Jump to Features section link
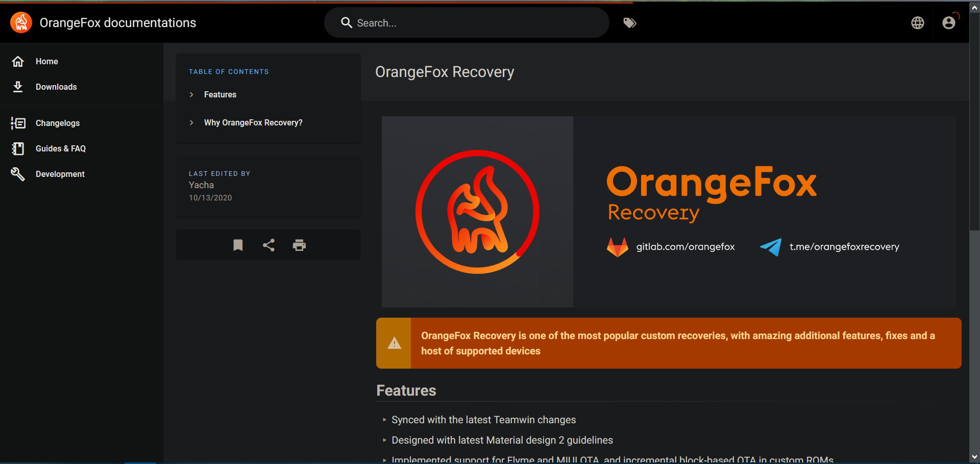The height and width of the screenshot is (464, 980). pos(220,94)
